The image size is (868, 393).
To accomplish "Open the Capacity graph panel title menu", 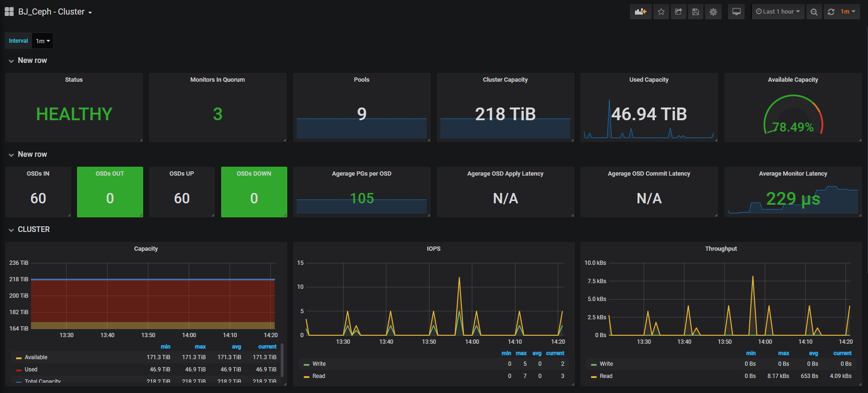I will (146, 249).
